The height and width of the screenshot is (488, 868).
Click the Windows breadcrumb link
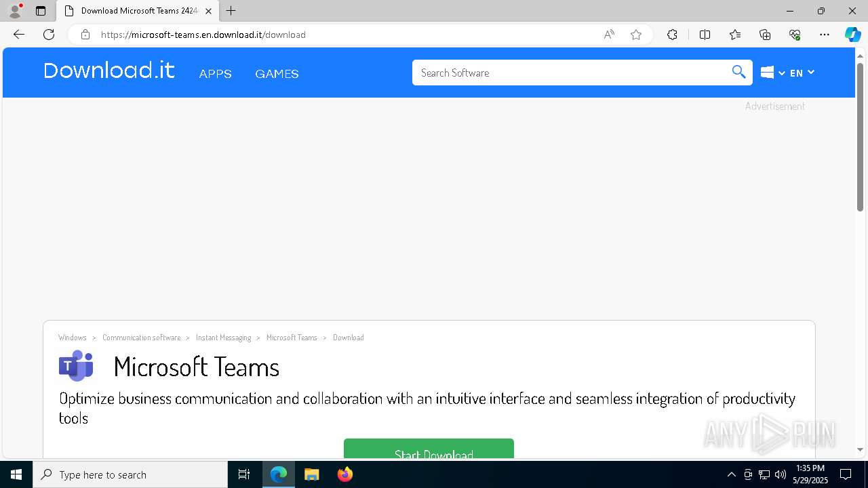73,338
